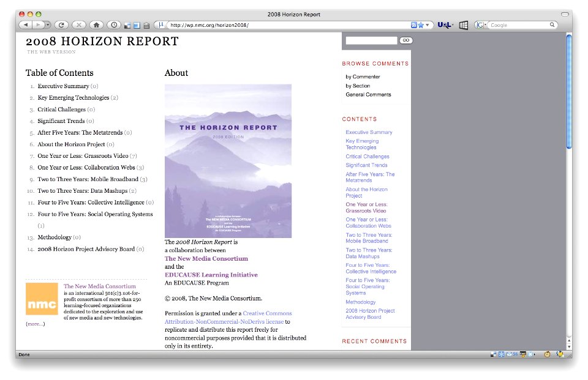Click the orange nmc logo
This screenshot has height=380, width=588.
click(42, 299)
